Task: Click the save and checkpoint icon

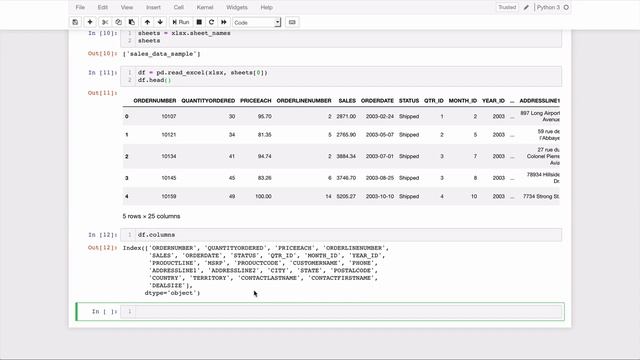Action: tap(75, 22)
